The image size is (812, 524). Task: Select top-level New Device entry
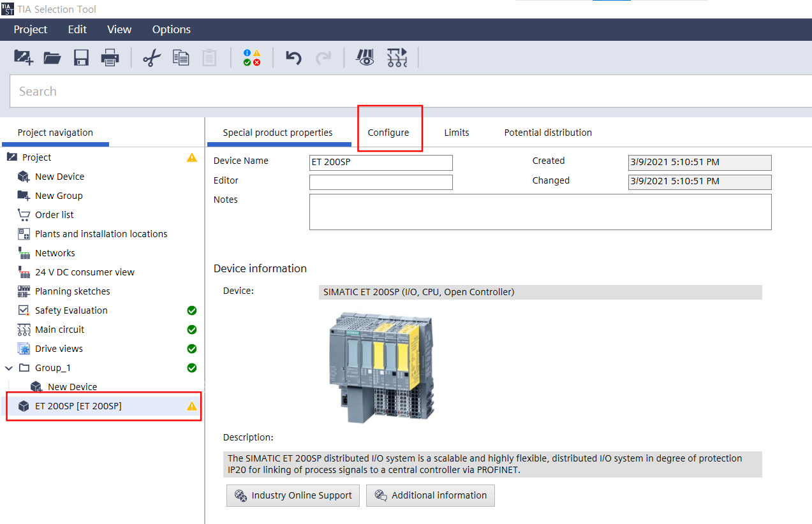[x=59, y=177]
